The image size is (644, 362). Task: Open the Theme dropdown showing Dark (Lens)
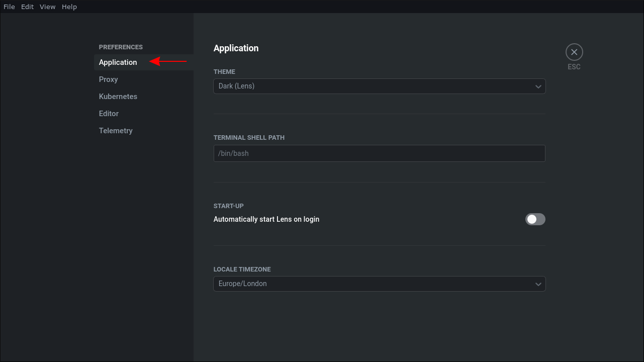pos(379,86)
